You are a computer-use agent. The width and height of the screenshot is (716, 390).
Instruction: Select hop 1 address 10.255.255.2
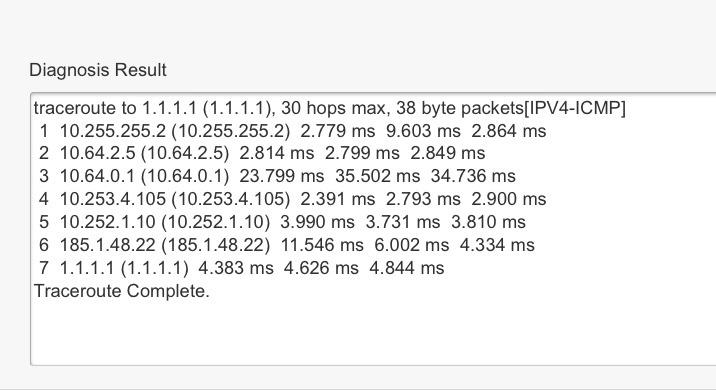pos(113,131)
